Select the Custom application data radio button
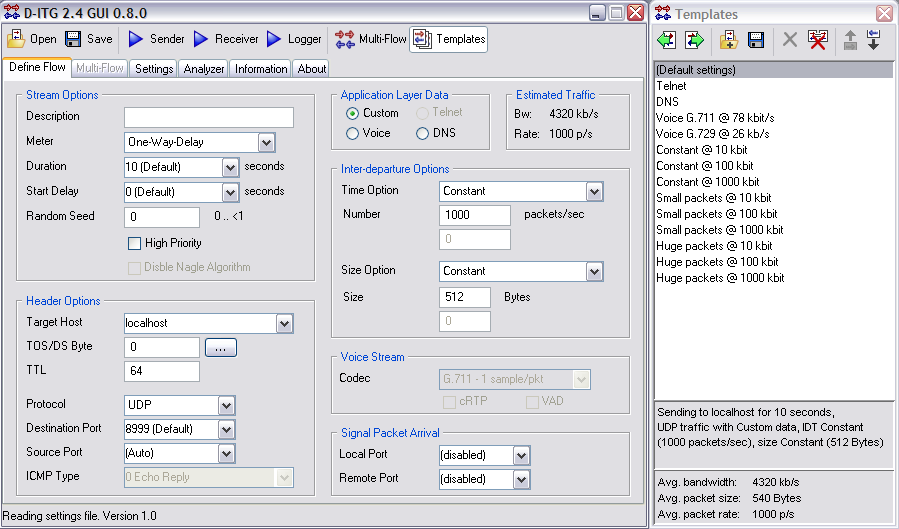Viewport: 899px width, 529px height. coord(353,113)
